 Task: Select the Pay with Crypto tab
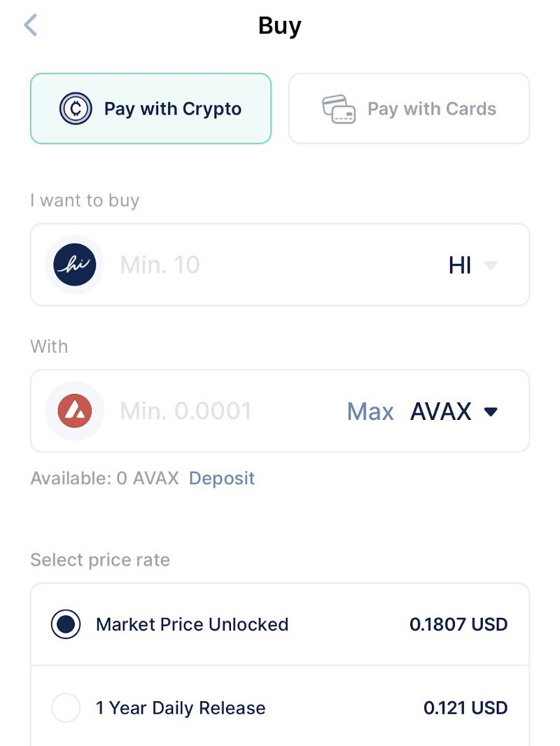150,108
